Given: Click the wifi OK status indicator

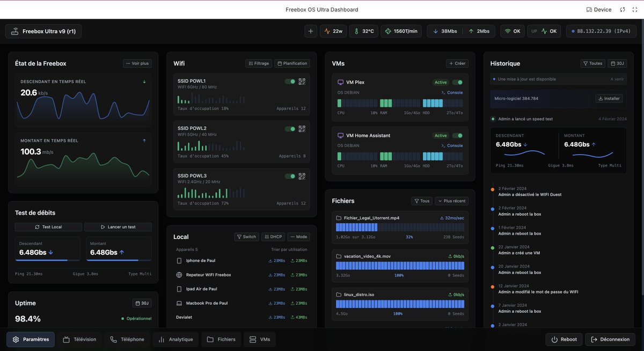Looking at the screenshot, I should tap(513, 31).
